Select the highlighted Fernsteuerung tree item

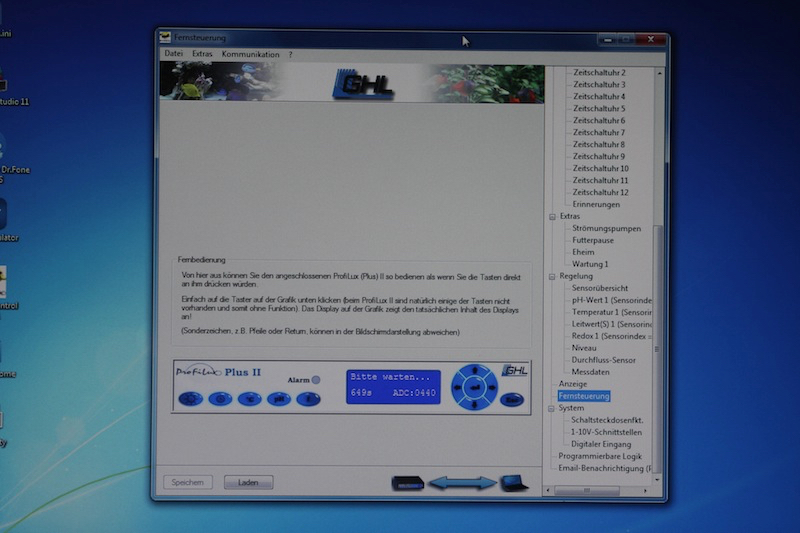(x=584, y=396)
